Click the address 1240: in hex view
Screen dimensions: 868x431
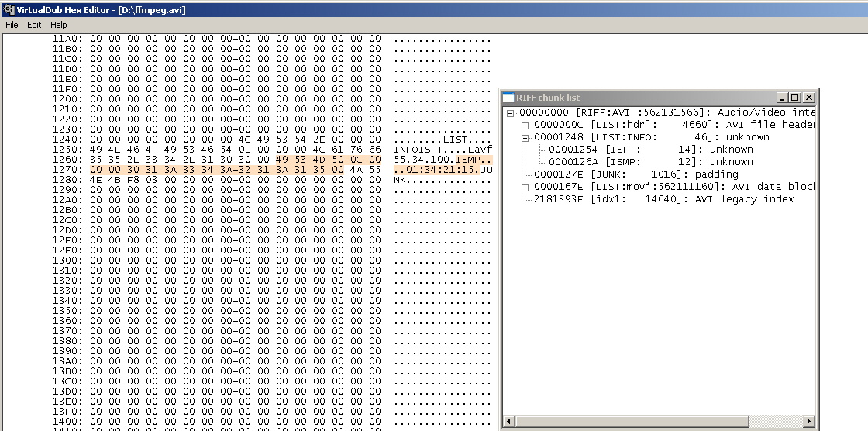[67, 140]
